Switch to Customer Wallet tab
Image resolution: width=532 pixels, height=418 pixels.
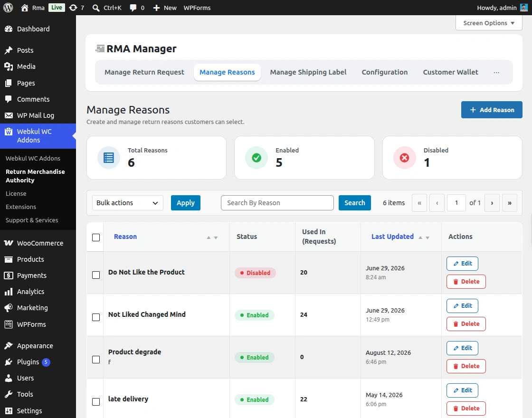(x=451, y=72)
